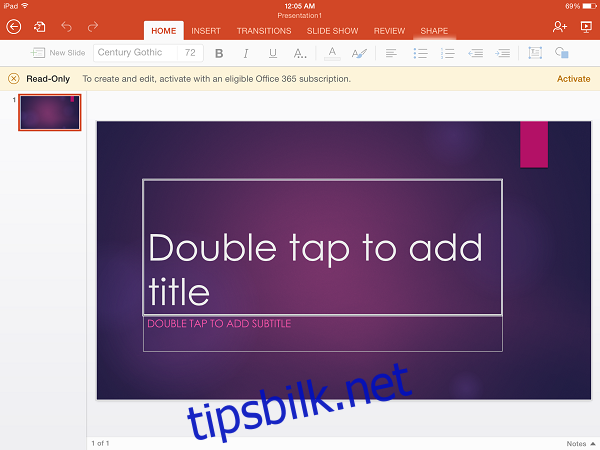
Task: Select slide 1 thumbnail
Action: 50,112
